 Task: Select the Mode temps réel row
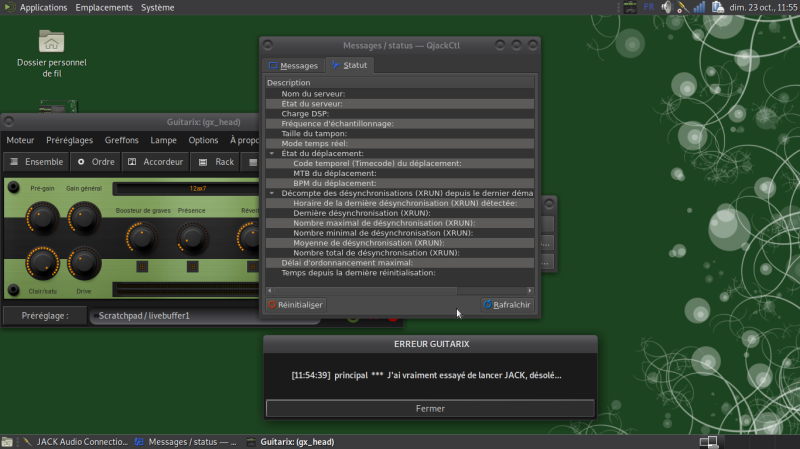tap(399, 143)
